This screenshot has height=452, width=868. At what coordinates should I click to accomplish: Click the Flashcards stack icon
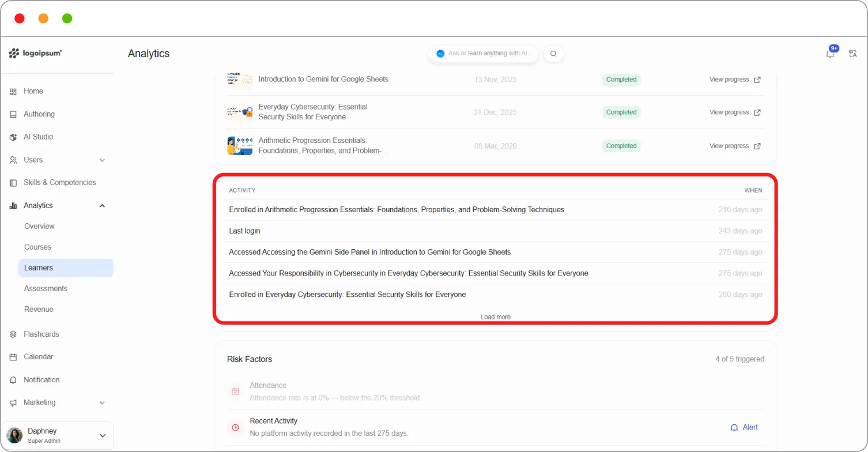[x=13, y=334]
